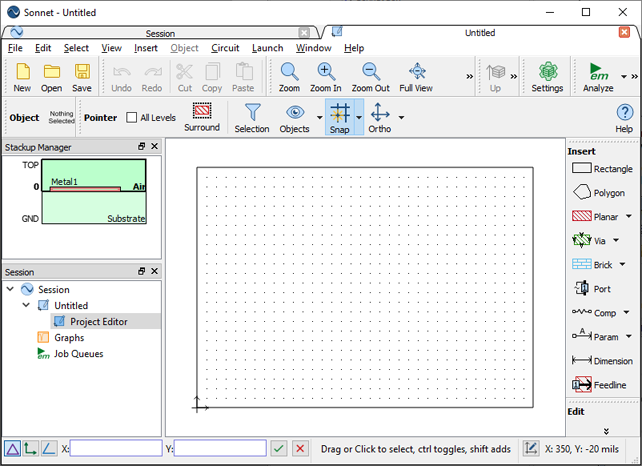This screenshot has width=642, height=466.
Task: Insert a Planar metal polygon
Action: click(x=595, y=216)
